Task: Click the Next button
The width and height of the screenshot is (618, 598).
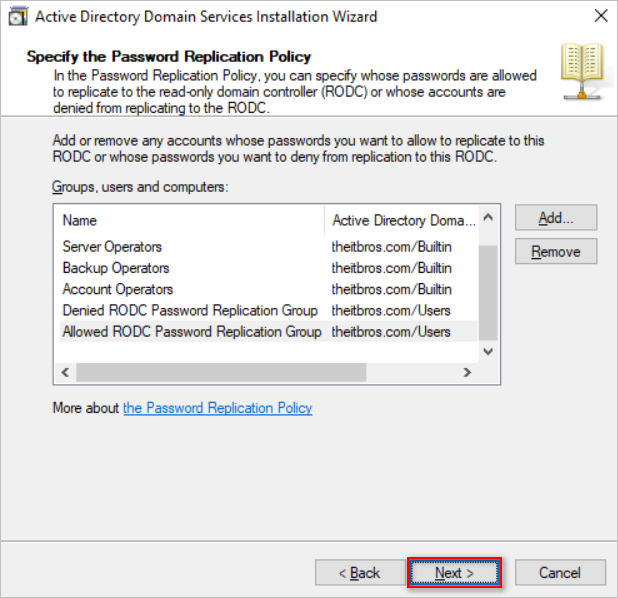Action: 454,572
